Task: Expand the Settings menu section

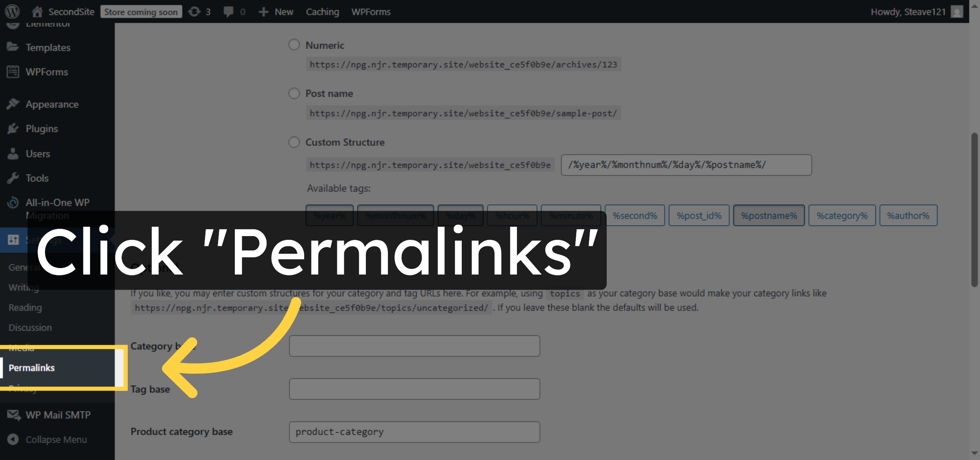Action: [13, 240]
